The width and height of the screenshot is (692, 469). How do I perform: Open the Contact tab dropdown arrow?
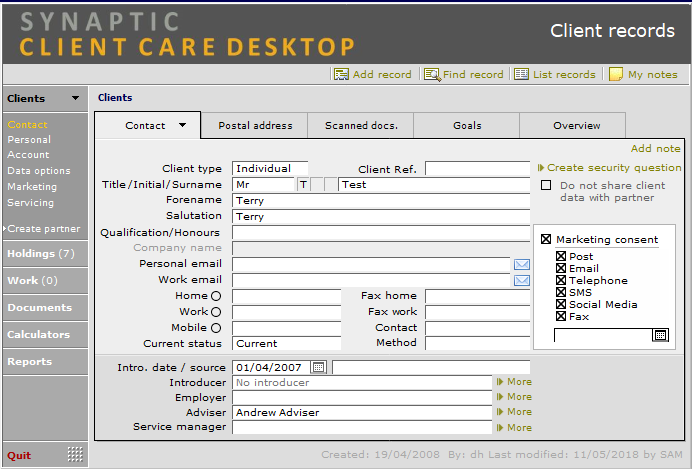(x=182, y=125)
